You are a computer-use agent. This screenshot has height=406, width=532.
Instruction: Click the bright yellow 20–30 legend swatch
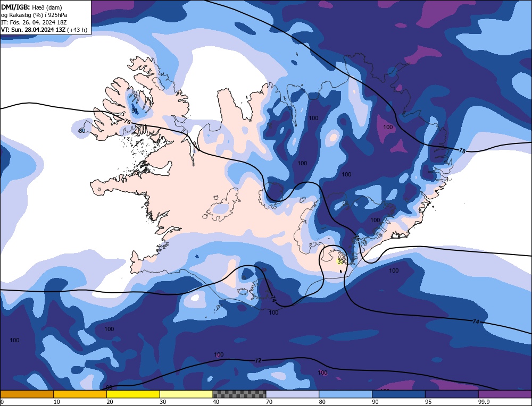133,394
